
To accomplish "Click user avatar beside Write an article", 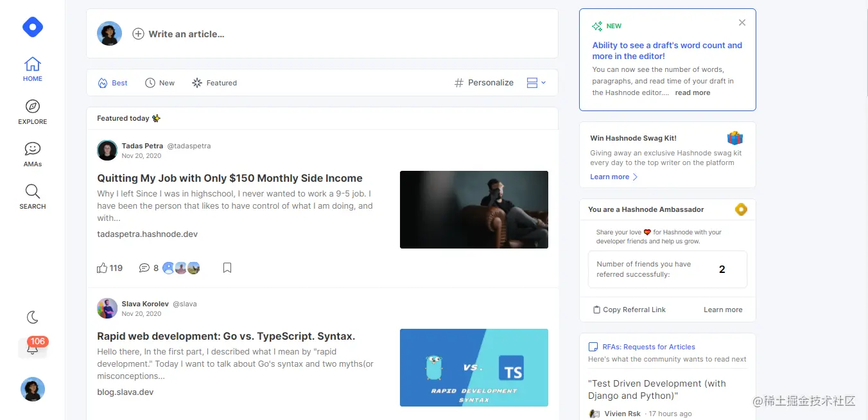I will [x=110, y=33].
